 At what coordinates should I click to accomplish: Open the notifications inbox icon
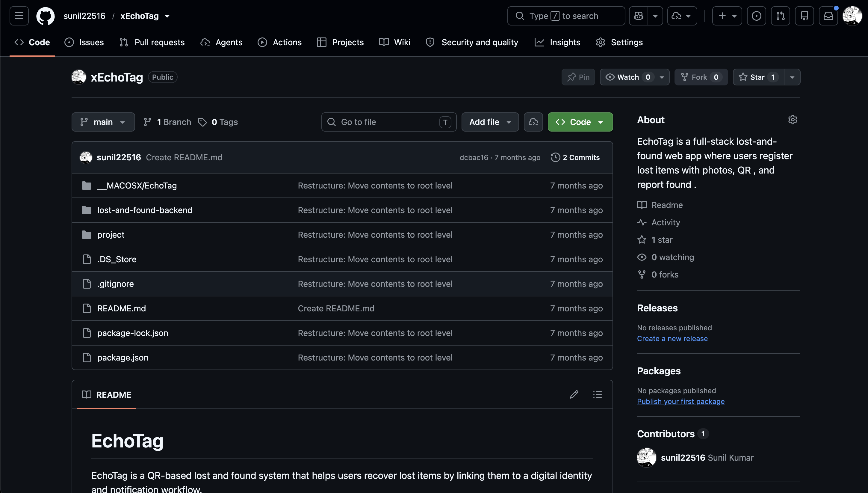click(x=828, y=16)
